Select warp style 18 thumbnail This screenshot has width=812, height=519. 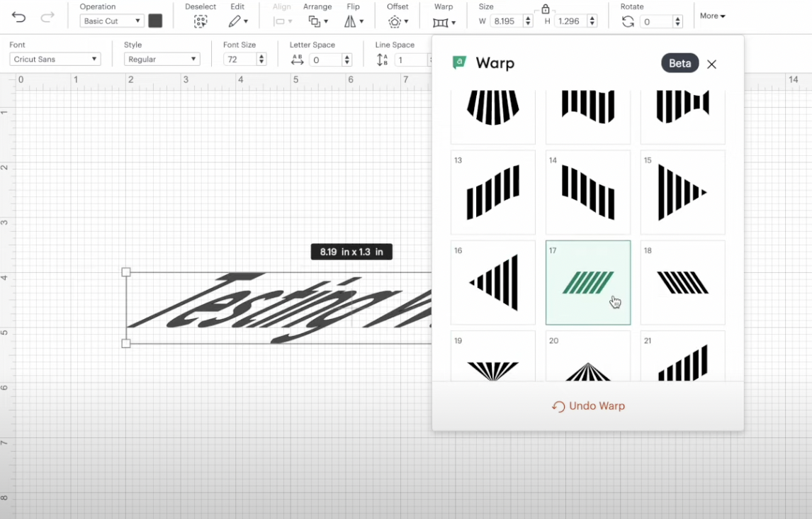[682, 282]
